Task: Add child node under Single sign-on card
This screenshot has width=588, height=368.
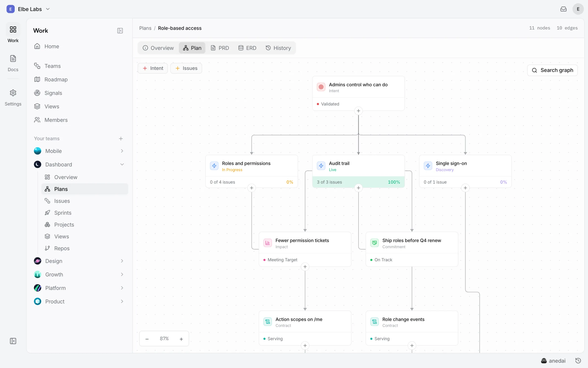Action: (x=465, y=188)
